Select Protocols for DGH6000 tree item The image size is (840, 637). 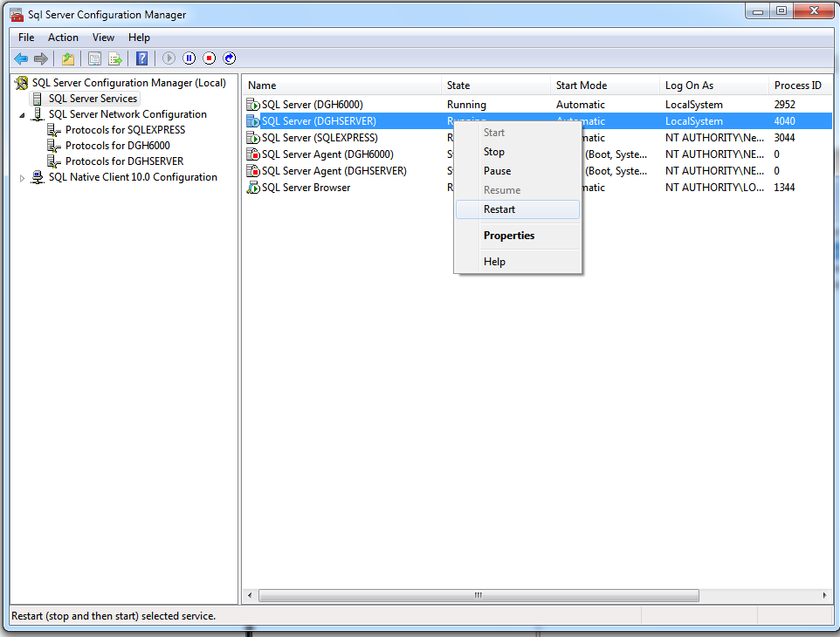coord(117,146)
